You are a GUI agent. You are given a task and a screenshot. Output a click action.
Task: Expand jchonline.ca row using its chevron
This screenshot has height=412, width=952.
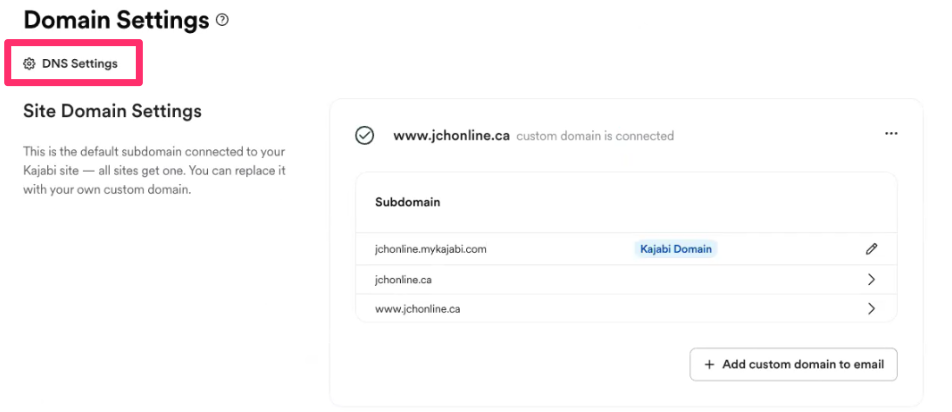tap(871, 279)
